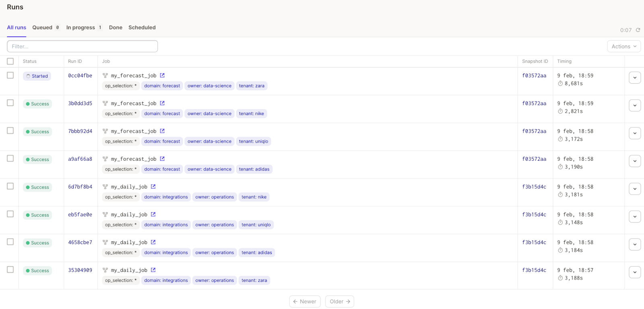The image size is (644, 309).
Task: Expand row menu chevron for run 6d7bf8b4
Action: pyautogui.click(x=635, y=189)
